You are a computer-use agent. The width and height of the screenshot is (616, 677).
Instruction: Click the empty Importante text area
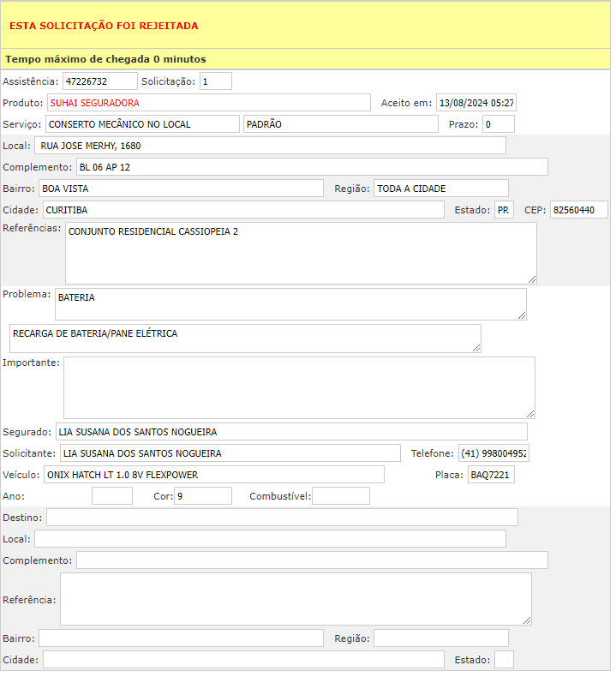tap(298, 387)
